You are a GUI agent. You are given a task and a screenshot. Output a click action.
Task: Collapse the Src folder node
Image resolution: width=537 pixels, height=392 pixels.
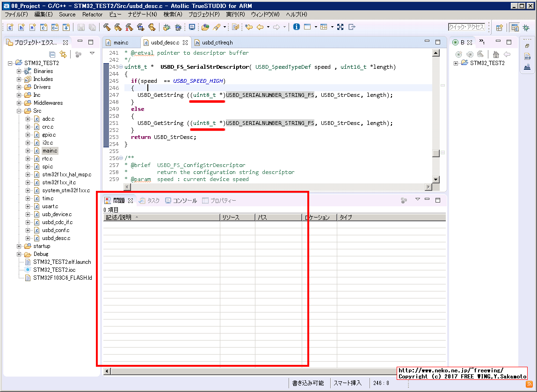19,111
